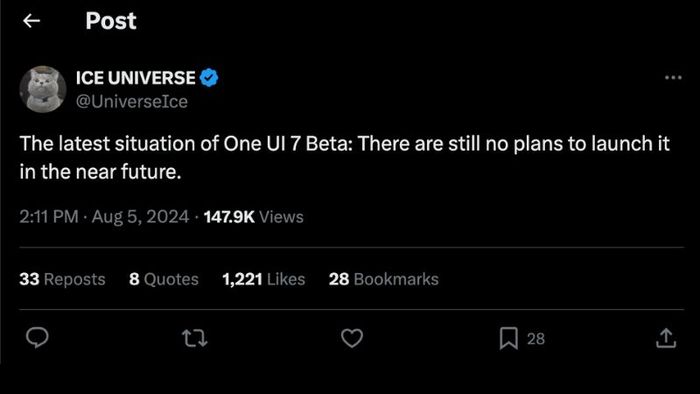Click the 28 number beside bookmark icon
700x394 pixels.
point(536,339)
